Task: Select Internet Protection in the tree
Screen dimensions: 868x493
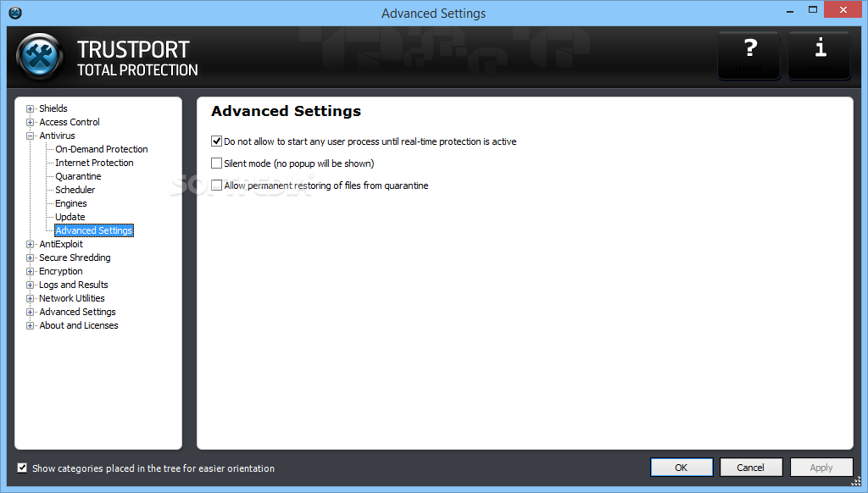Action: 94,163
